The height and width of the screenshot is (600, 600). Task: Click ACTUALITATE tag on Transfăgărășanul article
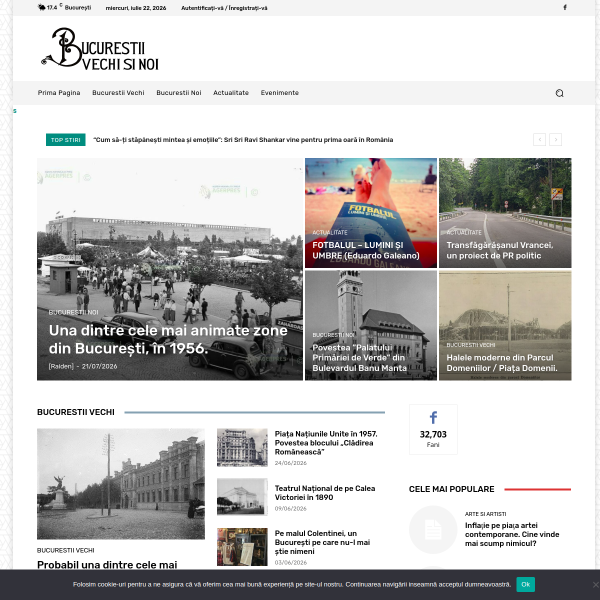tap(464, 232)
